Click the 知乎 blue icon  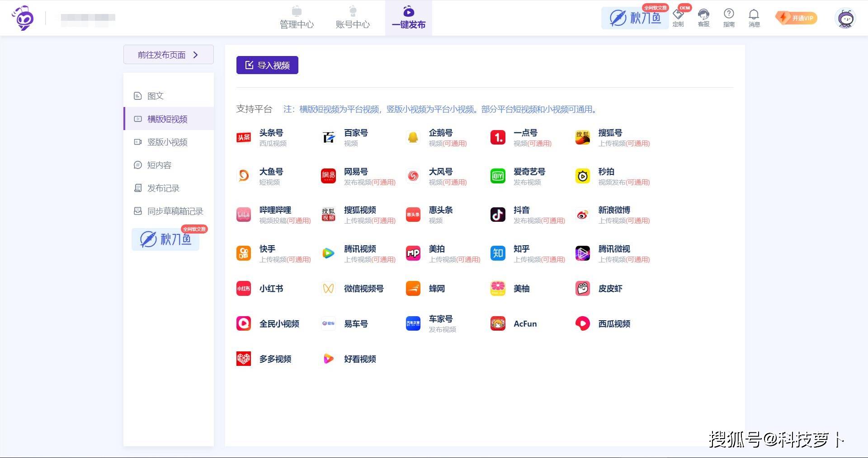click(498, 253)
